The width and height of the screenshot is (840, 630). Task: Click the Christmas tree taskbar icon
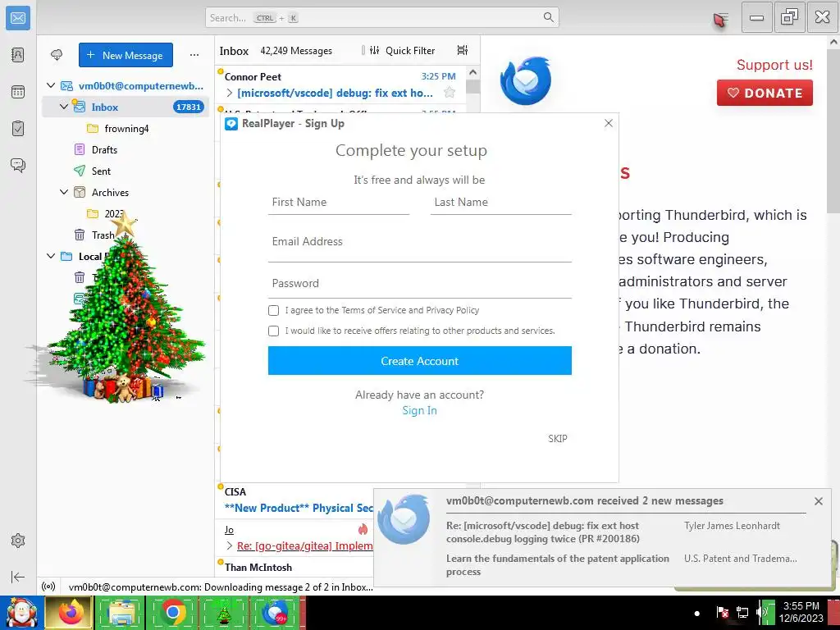[x=223, y=612]
